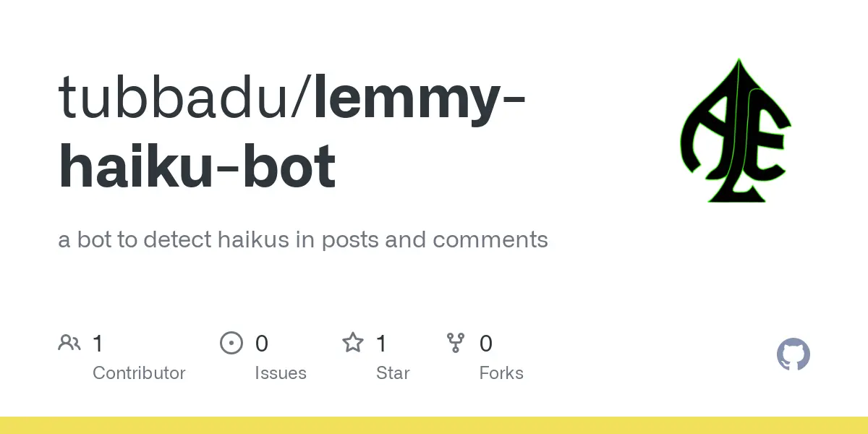Click the star outline icon
This screenshot has width=868, height=434.
pyautogui.click(x=353, y=343)
